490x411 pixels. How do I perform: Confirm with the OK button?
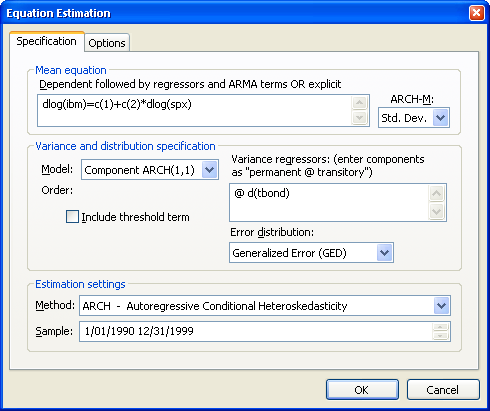362,390
